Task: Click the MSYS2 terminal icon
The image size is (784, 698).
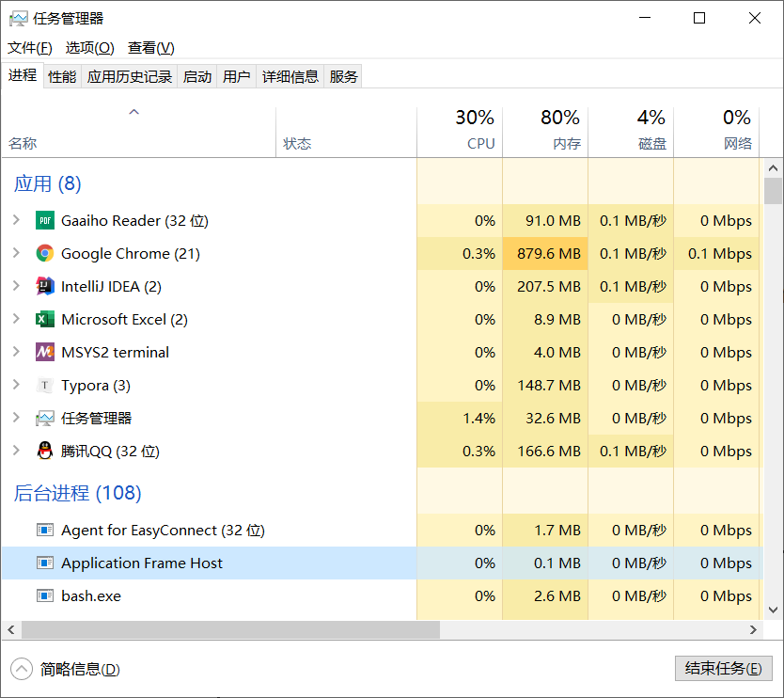Action: 45,352
